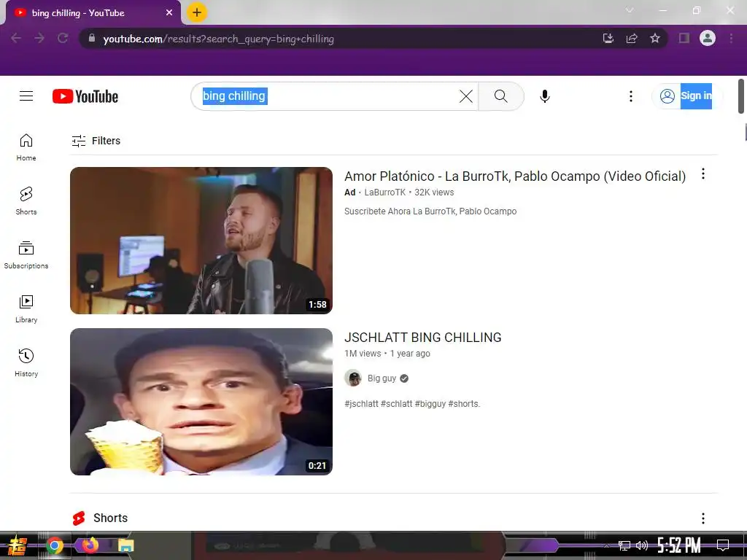
Task: Launch Firefox from the taskbar
Action: (90, 545)
